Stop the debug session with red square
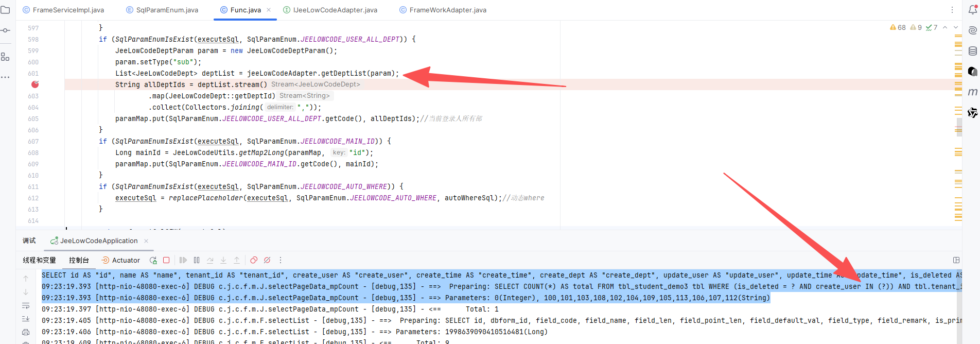980x344 pixels. coord(166,261)
